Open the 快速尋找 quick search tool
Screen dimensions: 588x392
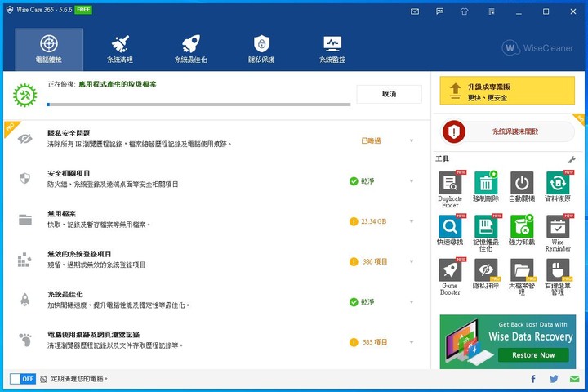pyautogui.click(x=450, y=227)
